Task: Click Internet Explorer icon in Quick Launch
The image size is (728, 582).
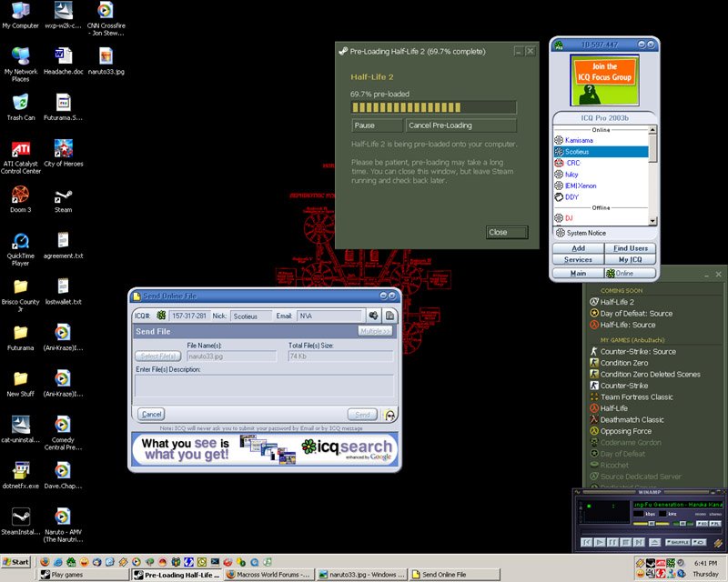Action: point(58,562)
